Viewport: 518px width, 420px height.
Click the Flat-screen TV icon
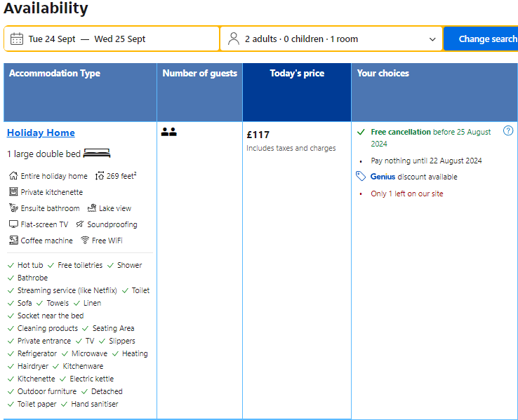pyautogui.click(x=13, y=224)
